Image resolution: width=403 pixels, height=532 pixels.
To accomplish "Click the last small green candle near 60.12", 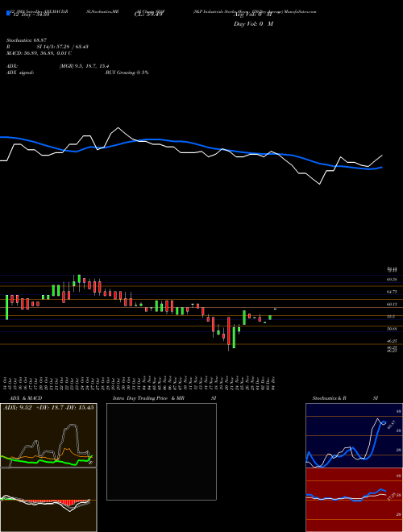I will [275, 309].
